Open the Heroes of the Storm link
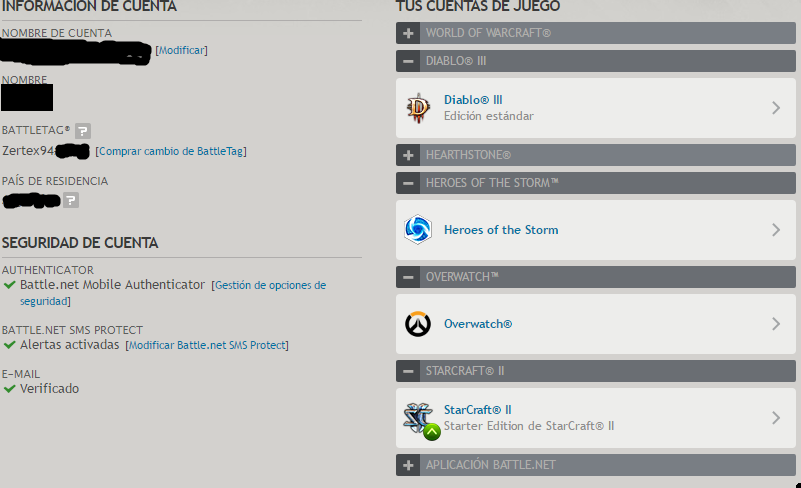 coord(501,230)
